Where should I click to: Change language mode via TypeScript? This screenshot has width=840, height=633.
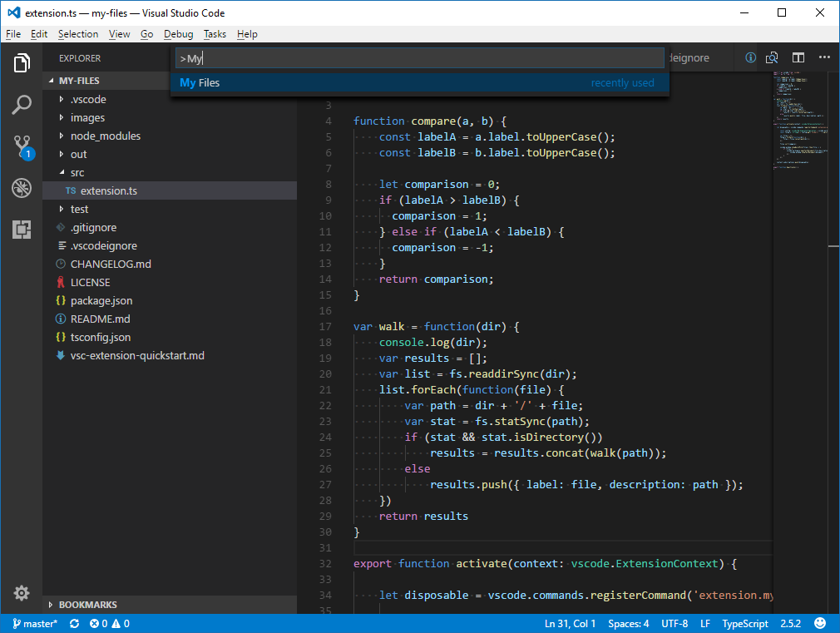[744, 623]
